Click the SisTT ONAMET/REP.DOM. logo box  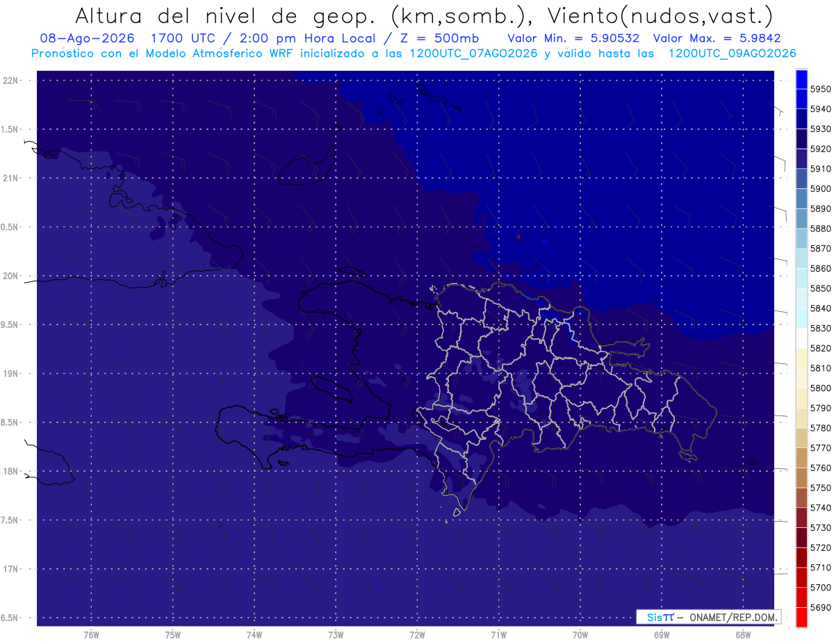[708, 617]
